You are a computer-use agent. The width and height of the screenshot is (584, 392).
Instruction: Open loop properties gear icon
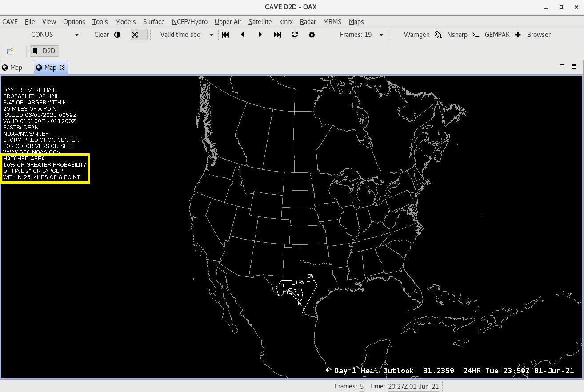click(312, 35)
